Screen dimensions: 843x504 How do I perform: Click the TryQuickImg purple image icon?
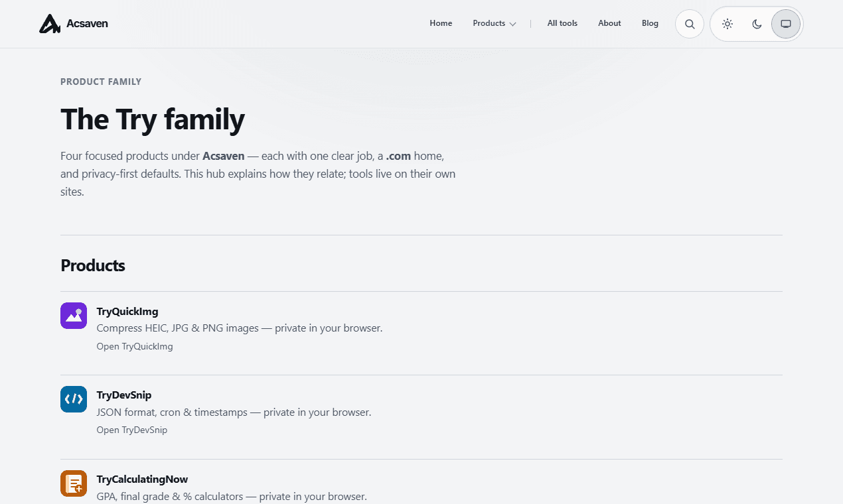tap(74, 316)
